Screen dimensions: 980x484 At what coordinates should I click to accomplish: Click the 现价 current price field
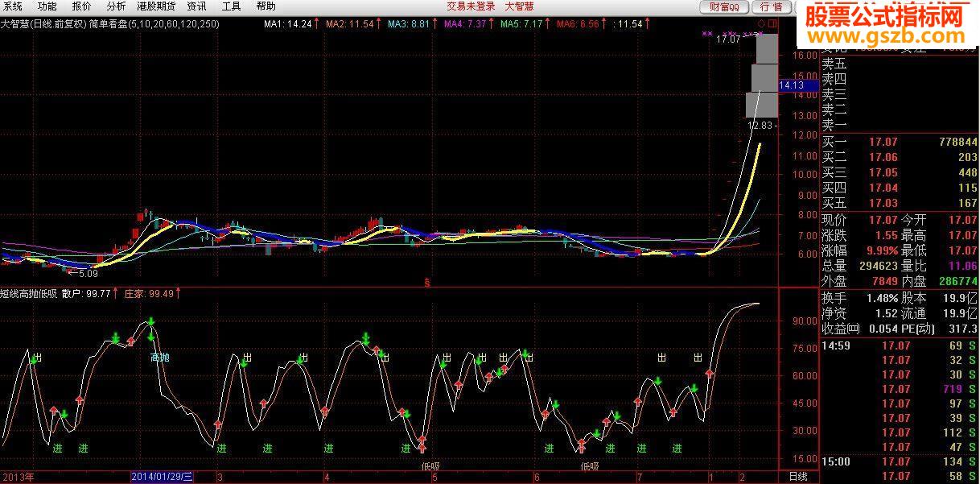pos(859,220)
